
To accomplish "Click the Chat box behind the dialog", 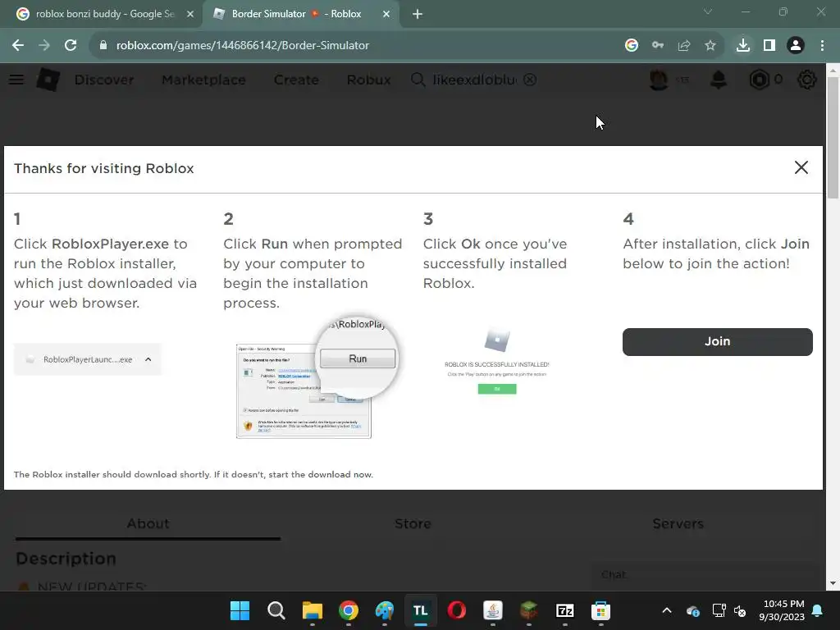I will coord(706,575).
